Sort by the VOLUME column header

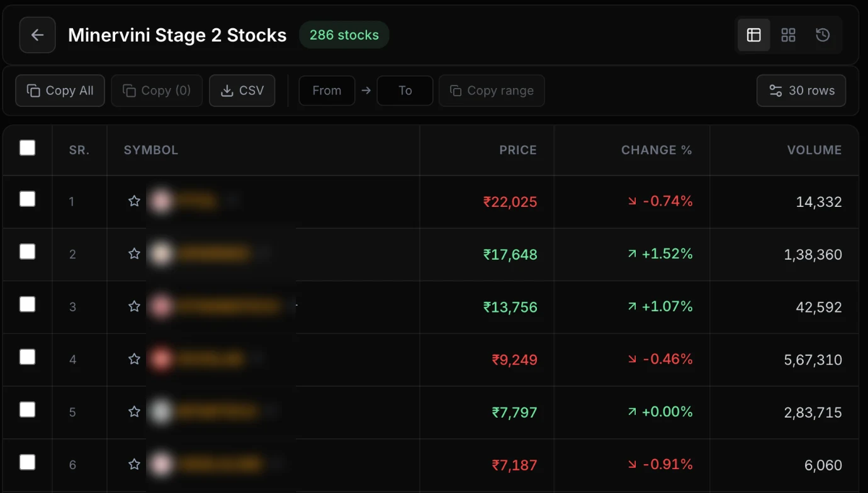coord(814,150)
